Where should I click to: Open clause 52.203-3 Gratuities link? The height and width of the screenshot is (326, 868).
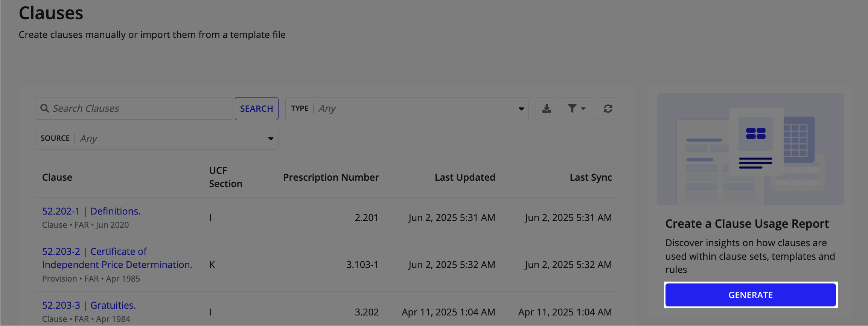point(89,305)
